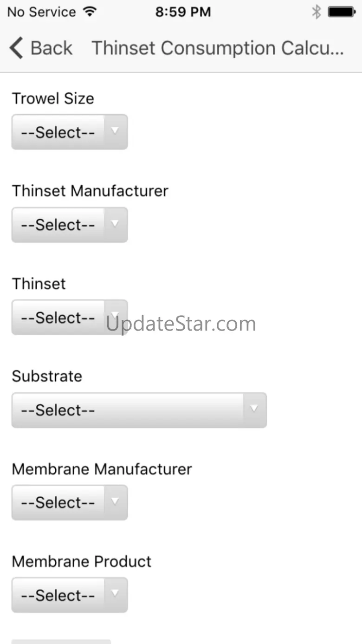The image size is (362, 644).
Task: Open the Thinset Manufacturer select box
Action: pyautogui.click(x=69, y=225)
